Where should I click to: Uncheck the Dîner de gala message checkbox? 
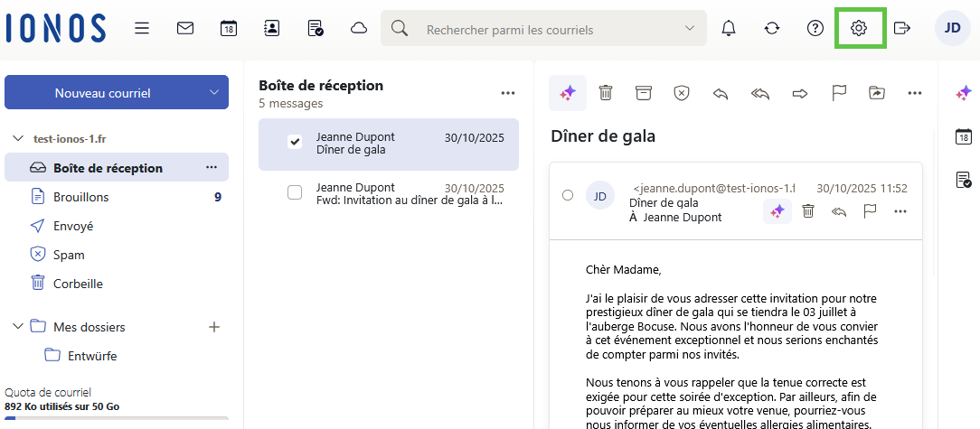pyautogui.click(x=295, y=143)
